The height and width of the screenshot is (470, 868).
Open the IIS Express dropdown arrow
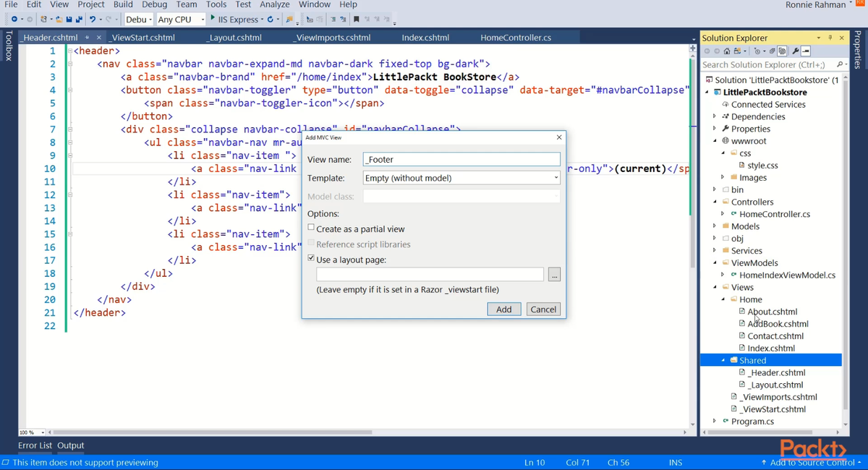click(262, 20)
